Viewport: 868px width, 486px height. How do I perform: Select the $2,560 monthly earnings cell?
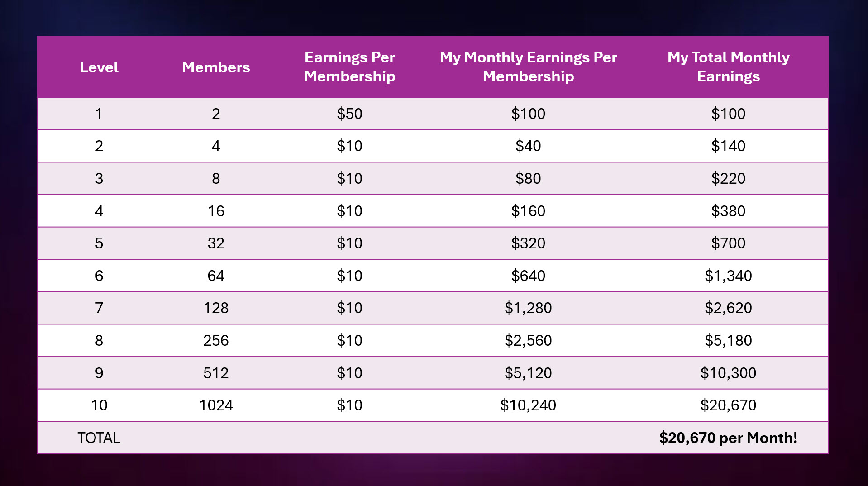(x=528, y=340)
